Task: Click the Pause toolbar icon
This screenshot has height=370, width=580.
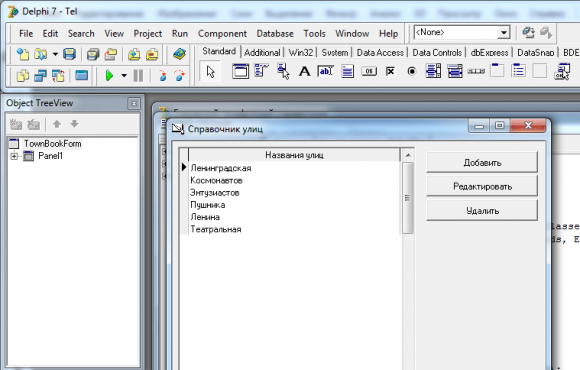Action: pyautogui.click(x=138, y=75)
